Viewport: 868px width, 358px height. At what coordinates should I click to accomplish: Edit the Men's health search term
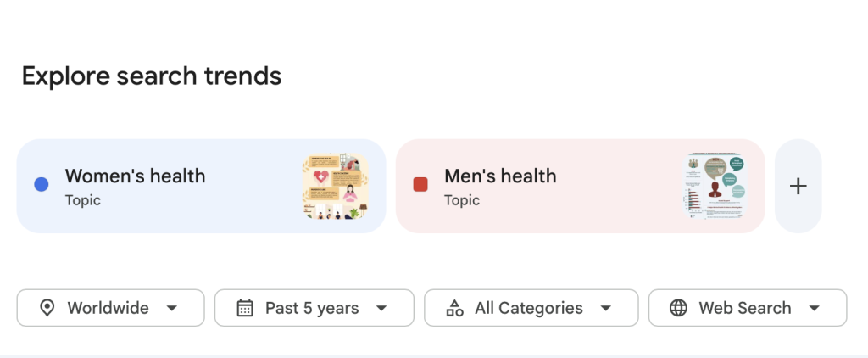500,176
